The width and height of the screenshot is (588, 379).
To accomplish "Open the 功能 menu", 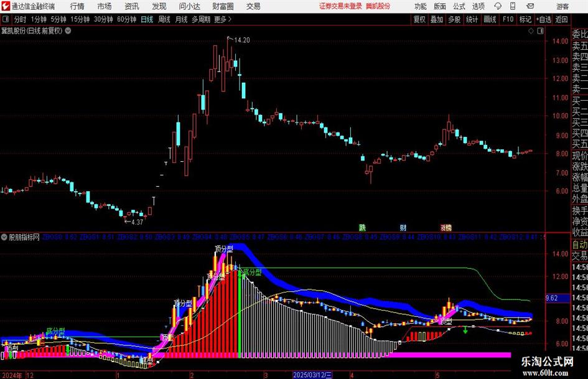I will coord(421,6).
